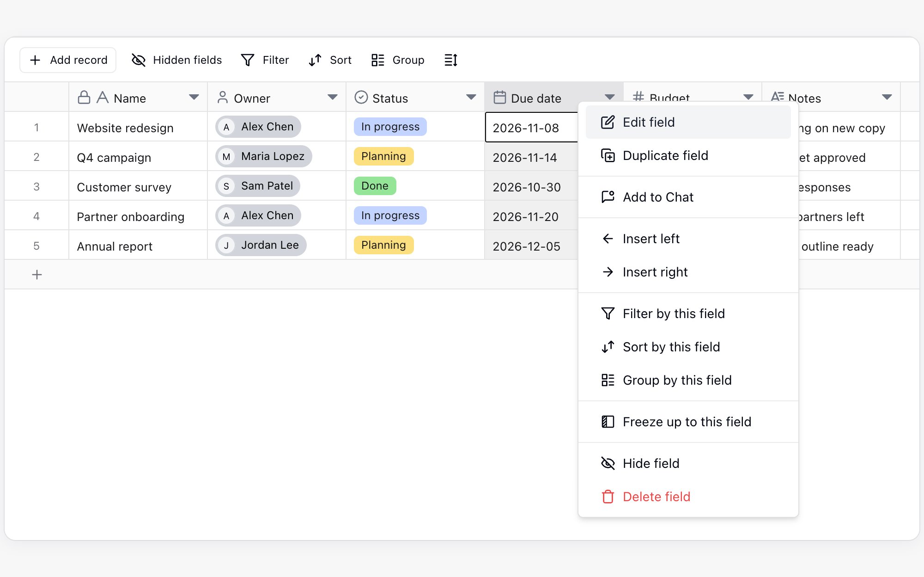Screen dimensions: 924x577
Task: Choose Insert left in the menu
Action: pos(688,239)
